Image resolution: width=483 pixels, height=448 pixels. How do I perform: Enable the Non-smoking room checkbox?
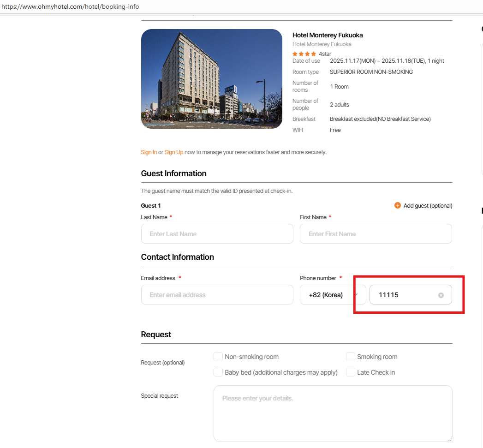tap(218, 357)
